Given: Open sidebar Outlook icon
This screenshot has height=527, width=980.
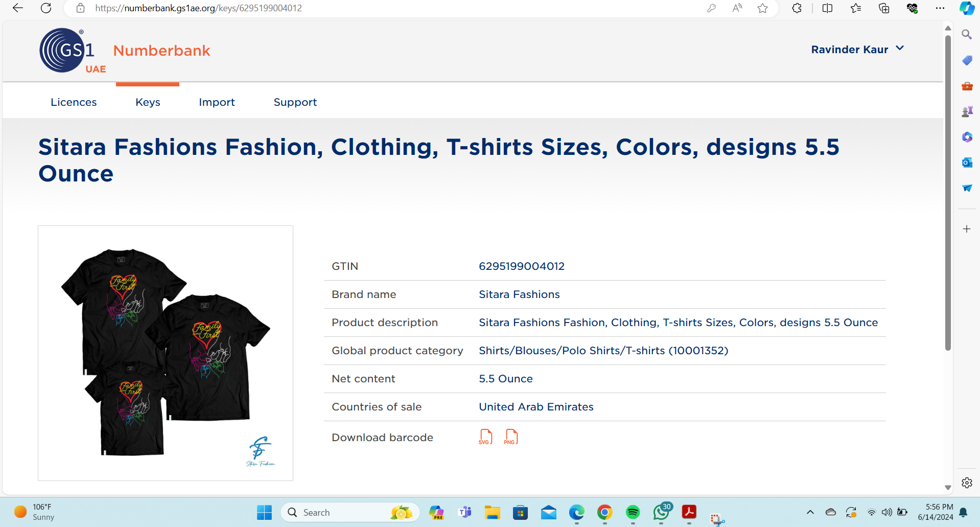Looking at the screenshot, I should (x=967, y=163).
